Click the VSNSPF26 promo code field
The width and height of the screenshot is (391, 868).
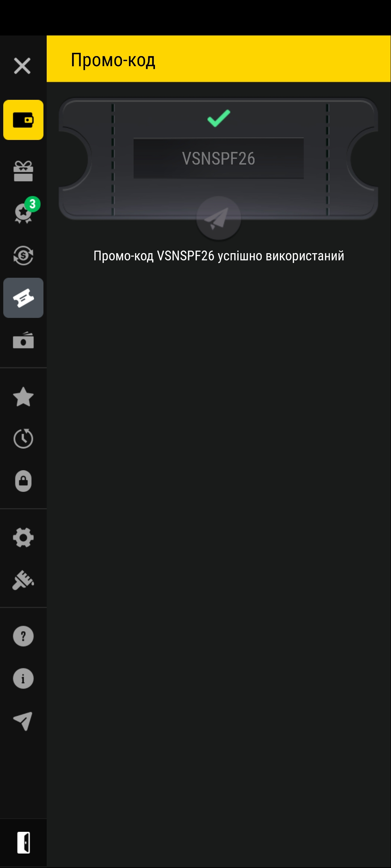218,158
